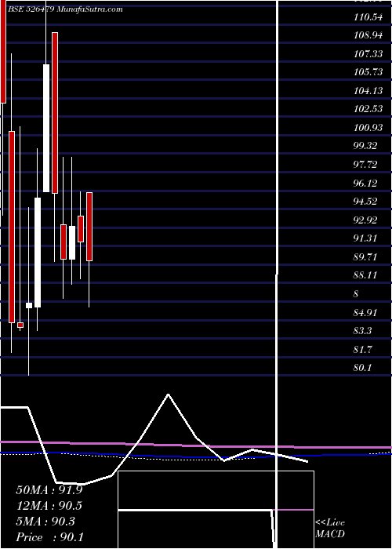Click the Price : 90.1 reading

coord(49,537)
